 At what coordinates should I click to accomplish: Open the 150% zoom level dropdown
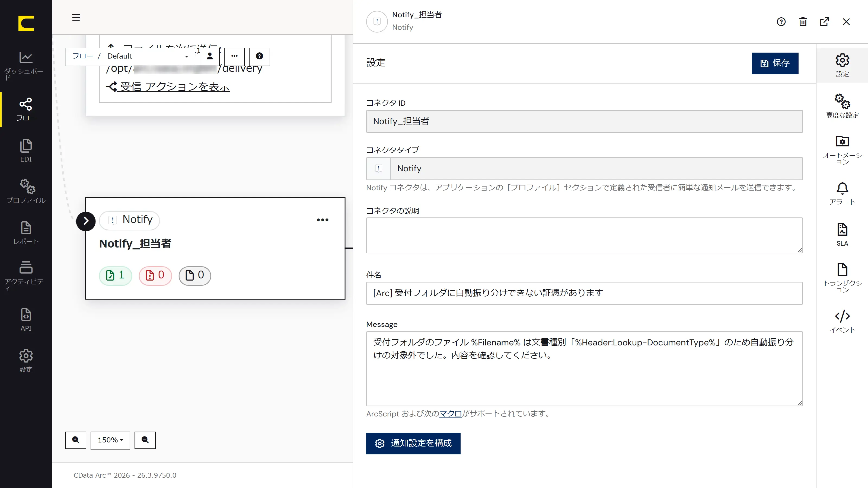tap(110, 440)
